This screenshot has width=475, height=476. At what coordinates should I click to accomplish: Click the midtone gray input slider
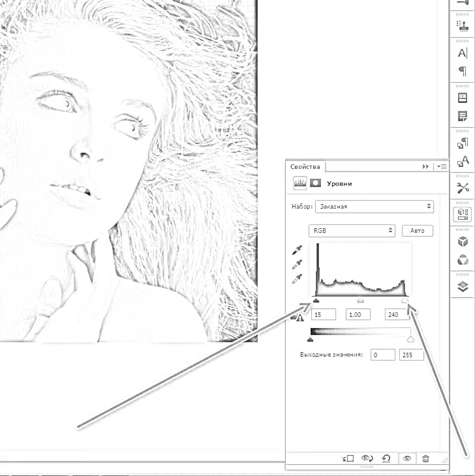point(360,301)
